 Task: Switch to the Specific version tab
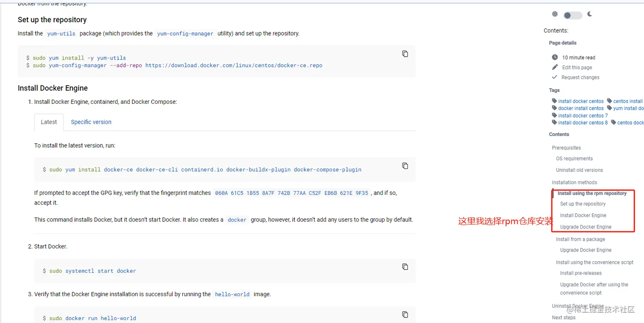pos(91,122)
